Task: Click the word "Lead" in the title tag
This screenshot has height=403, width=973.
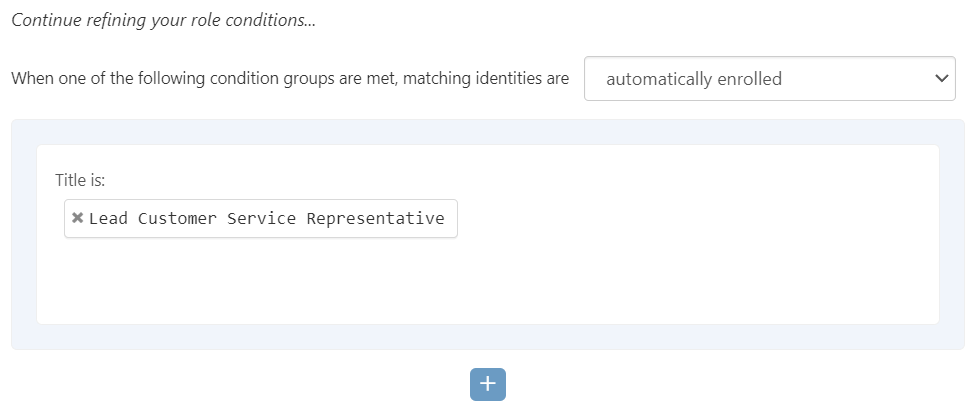Action: [108, 218]
